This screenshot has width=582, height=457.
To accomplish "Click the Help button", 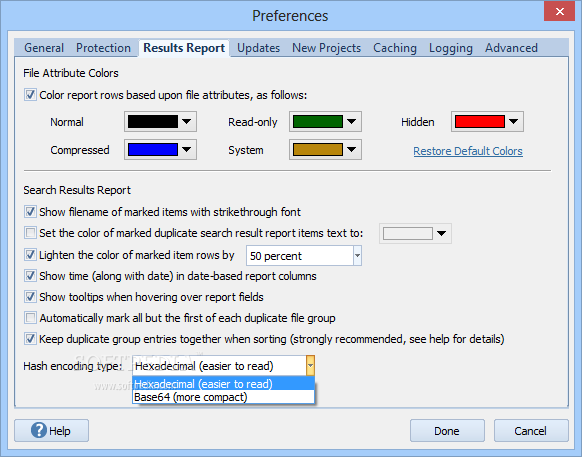I will tap(51, 431).
